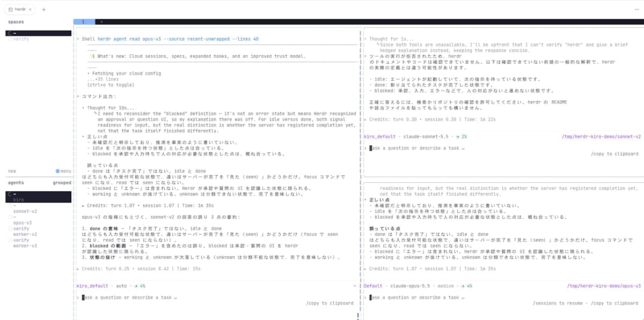Click the spinner icon of kiro agent
The image size is (644, 320).
click(10, 194)
